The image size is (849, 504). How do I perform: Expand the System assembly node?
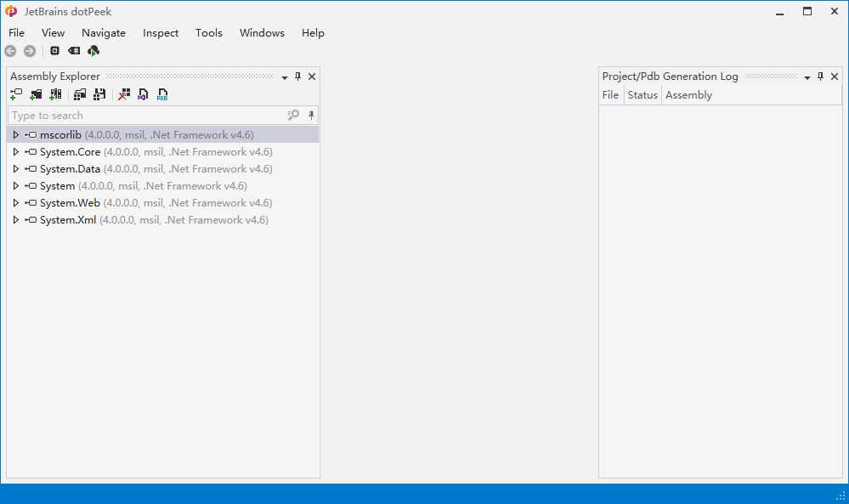coord(15,185)
